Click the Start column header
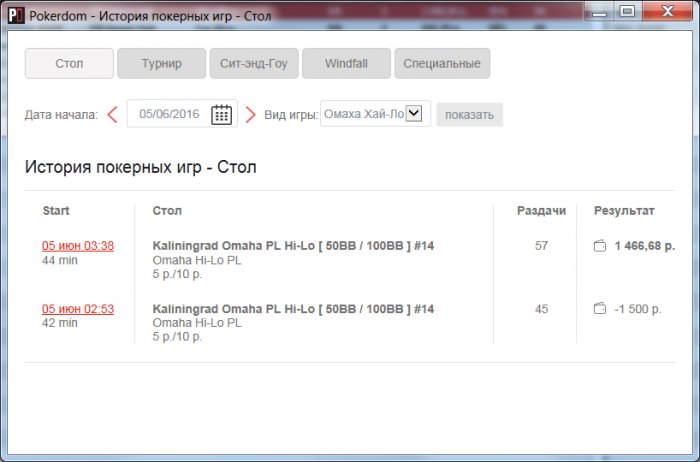 pyautogui.click(x=56, y=211)
